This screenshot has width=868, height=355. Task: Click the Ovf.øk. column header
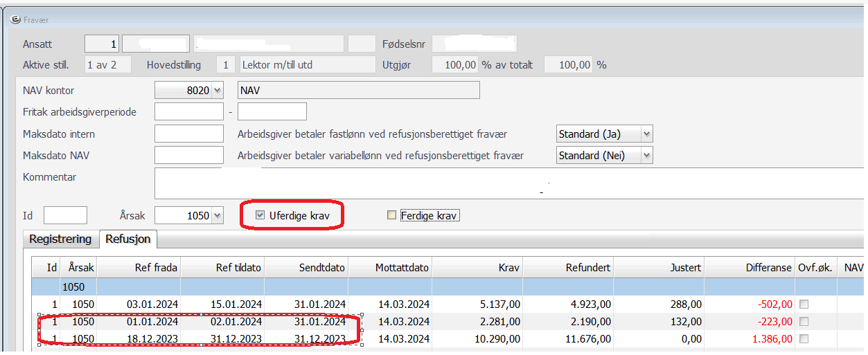pyautogui.click(x=815, y=268)
